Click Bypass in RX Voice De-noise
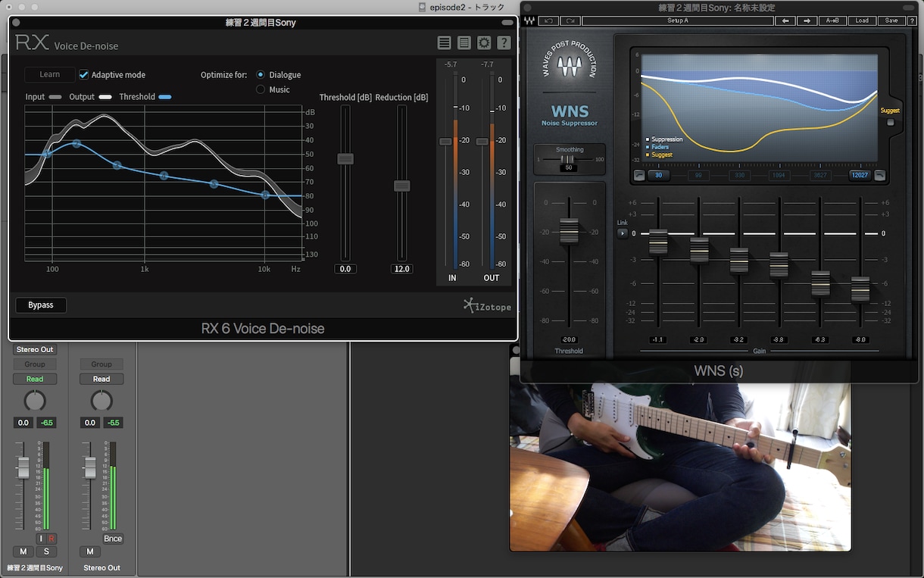This screenshot has width=924, height=578. click(x=41, y=305)
